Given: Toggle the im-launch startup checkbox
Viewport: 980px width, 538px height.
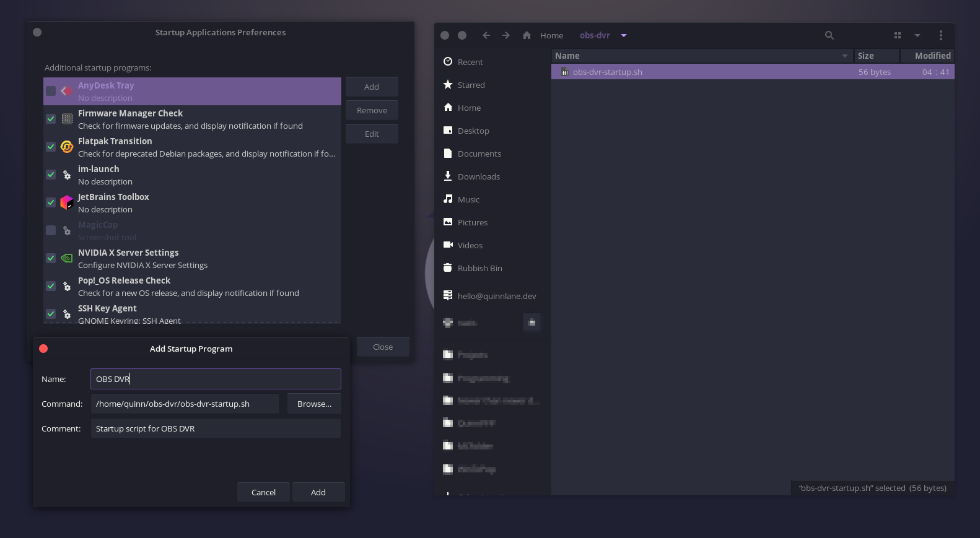Looking at the screenshot, I should pos(51,175).
